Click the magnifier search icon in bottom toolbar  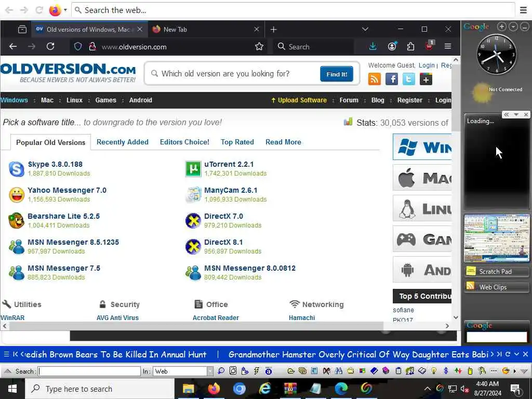[x=221, y=371]
